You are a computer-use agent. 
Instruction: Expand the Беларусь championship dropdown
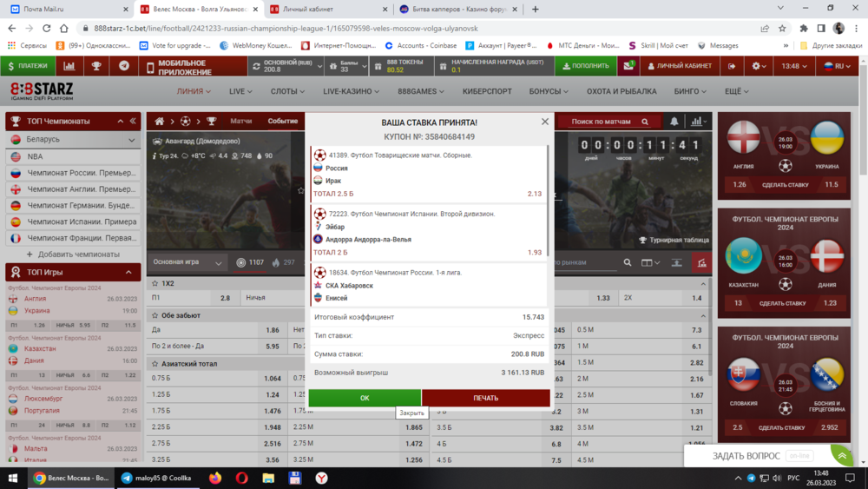point(131,140)
